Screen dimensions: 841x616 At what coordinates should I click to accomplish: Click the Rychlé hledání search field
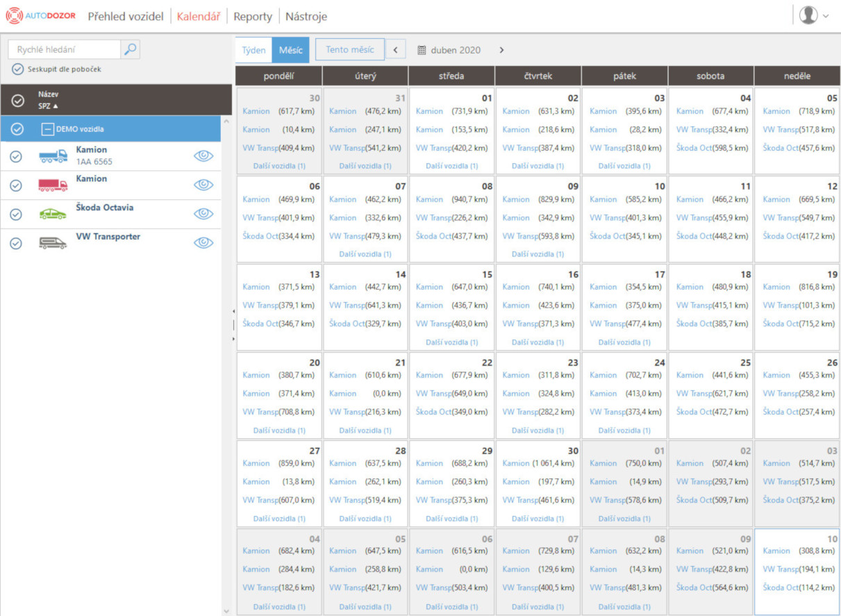(x=64, y=49)
